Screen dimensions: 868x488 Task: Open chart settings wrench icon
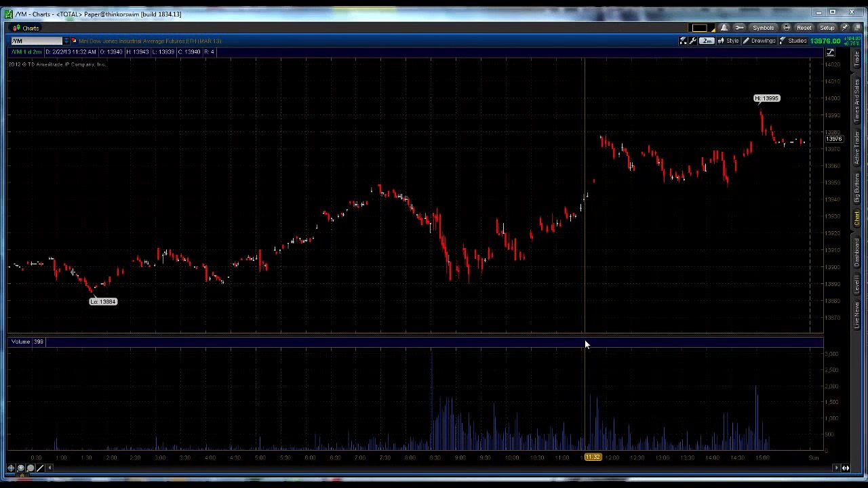tap(692, 41)
